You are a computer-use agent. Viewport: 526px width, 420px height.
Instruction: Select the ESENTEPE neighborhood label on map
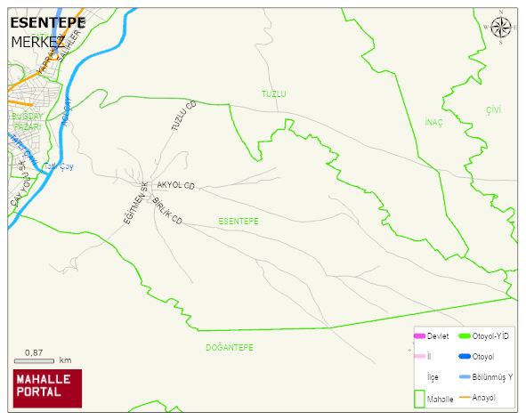(239, 221)
